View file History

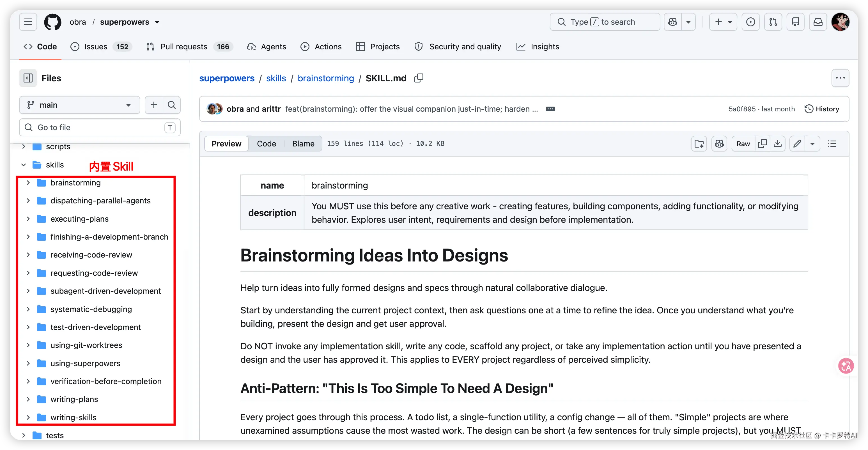point(822,109)
